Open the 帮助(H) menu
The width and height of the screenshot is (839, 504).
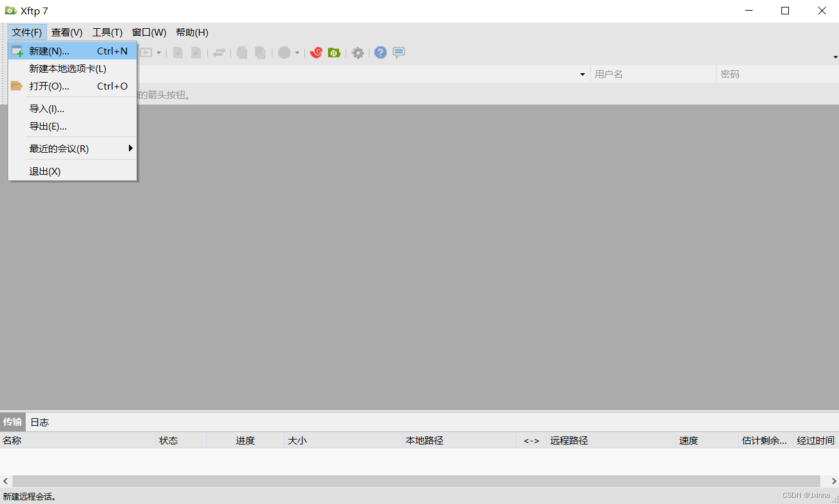(x=192, y=33)
